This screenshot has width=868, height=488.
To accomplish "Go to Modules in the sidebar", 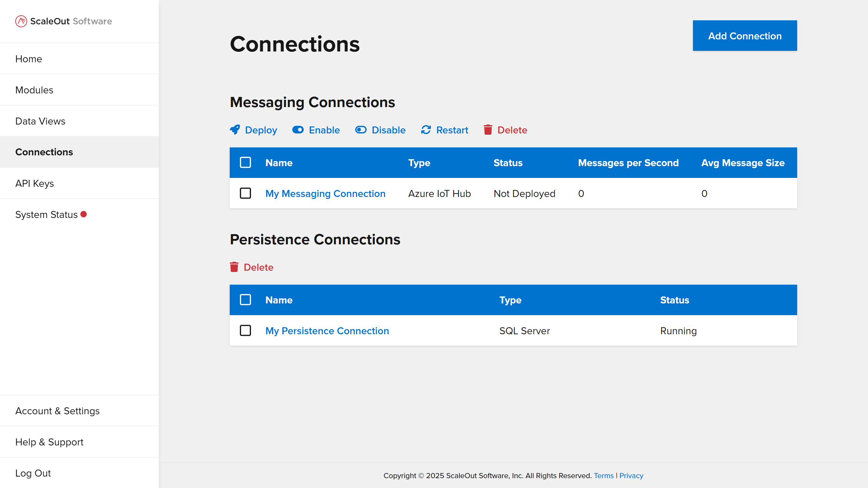I will 79,90.
